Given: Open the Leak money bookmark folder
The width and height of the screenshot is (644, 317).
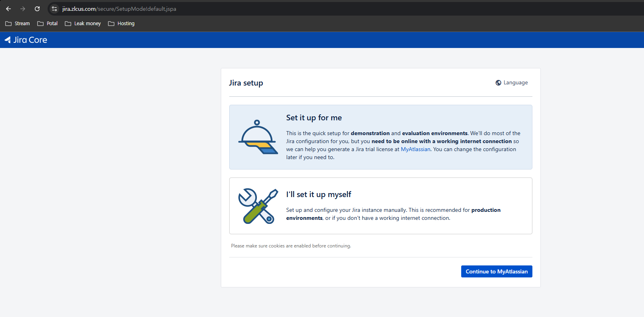Looking at the screenshot, I should (x=83, y=24).
